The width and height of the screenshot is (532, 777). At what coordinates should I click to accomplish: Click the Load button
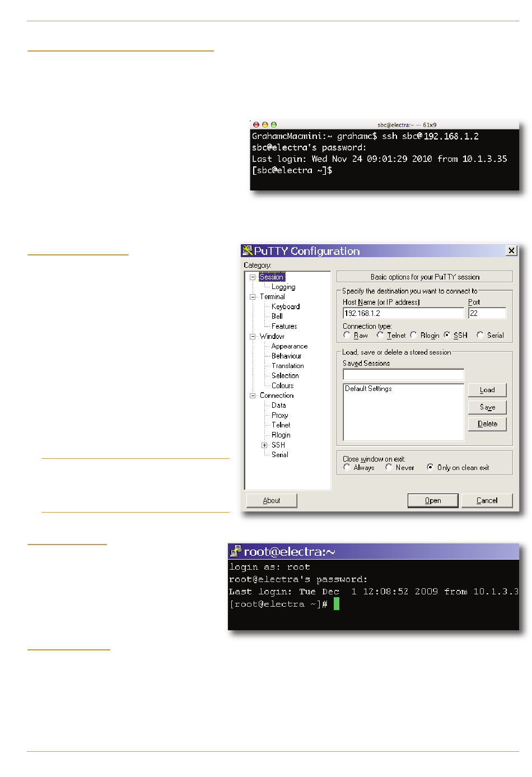(x=487, y=390)
